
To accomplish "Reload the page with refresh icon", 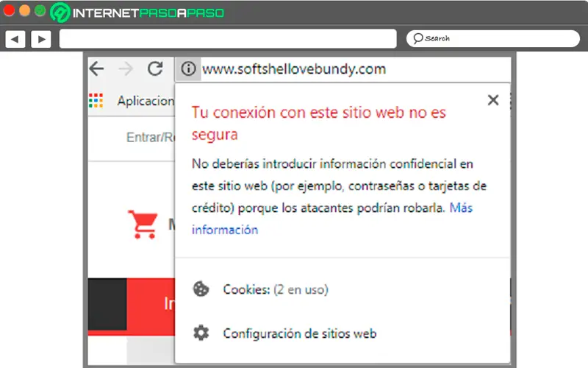I will [155, 68].
